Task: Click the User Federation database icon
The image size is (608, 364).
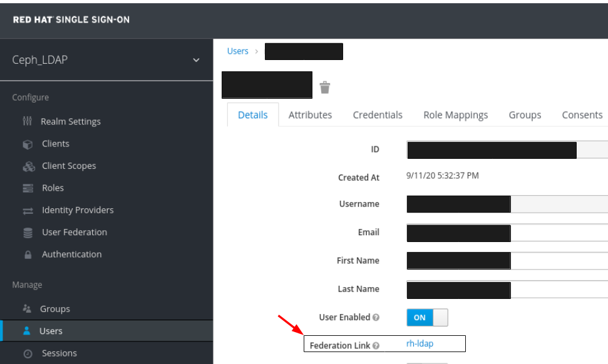Action: pos(27,233)
